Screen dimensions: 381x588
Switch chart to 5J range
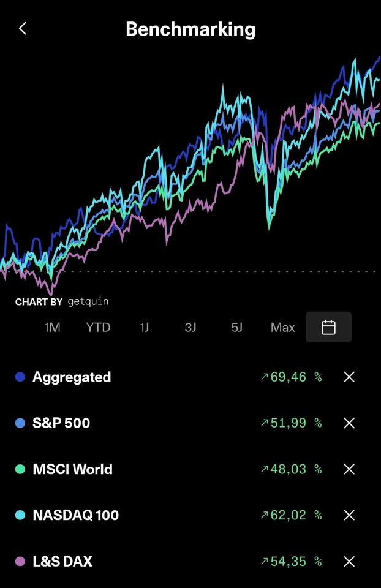[236, 328]
